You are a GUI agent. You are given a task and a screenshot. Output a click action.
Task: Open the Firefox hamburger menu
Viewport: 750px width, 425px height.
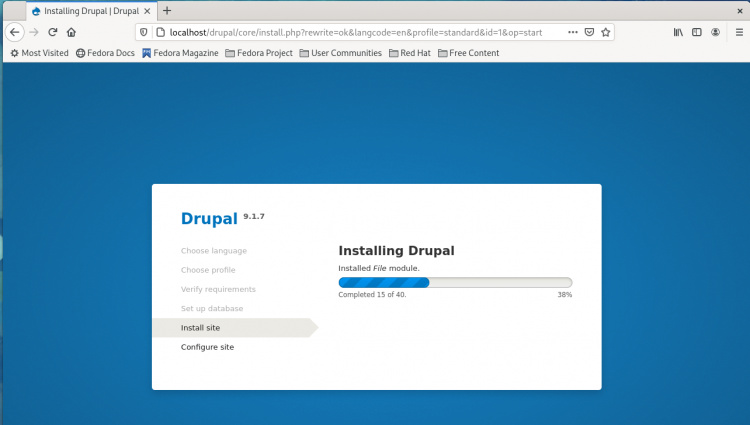736,32
